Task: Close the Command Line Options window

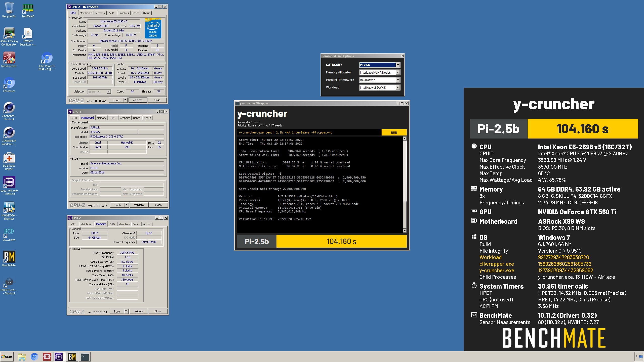Action: pos(402,56)
